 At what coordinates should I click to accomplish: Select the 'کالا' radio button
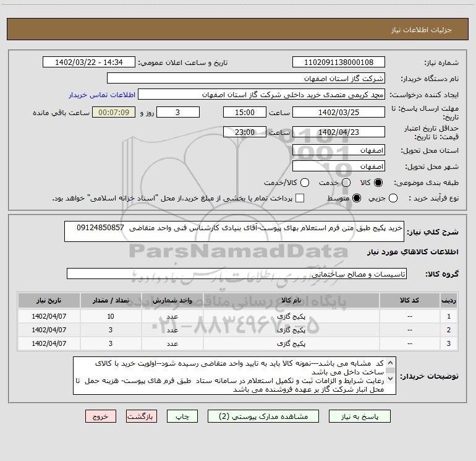tap(378, 183)
